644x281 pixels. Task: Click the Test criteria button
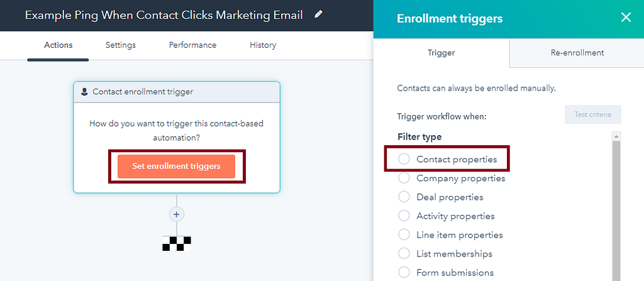click(592, 114)
